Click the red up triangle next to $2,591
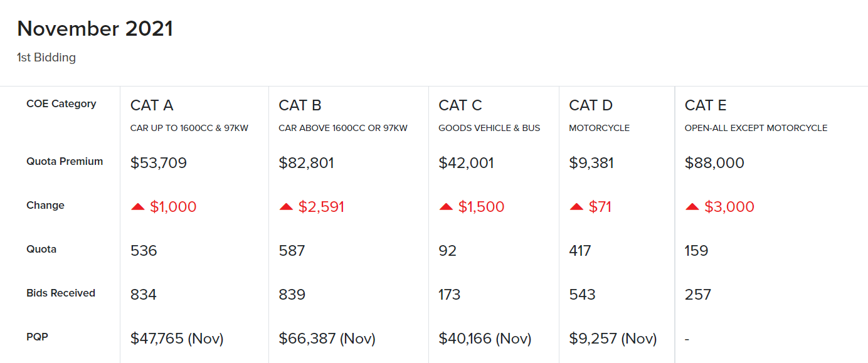Image resolution: width=868 pixels, height=363 pixels. (x=286, y=207)
